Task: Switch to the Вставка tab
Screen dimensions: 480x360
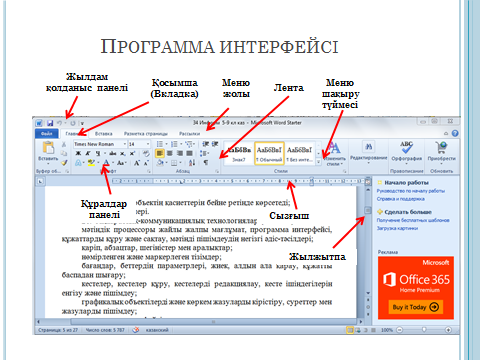Action: pos(104,134)
